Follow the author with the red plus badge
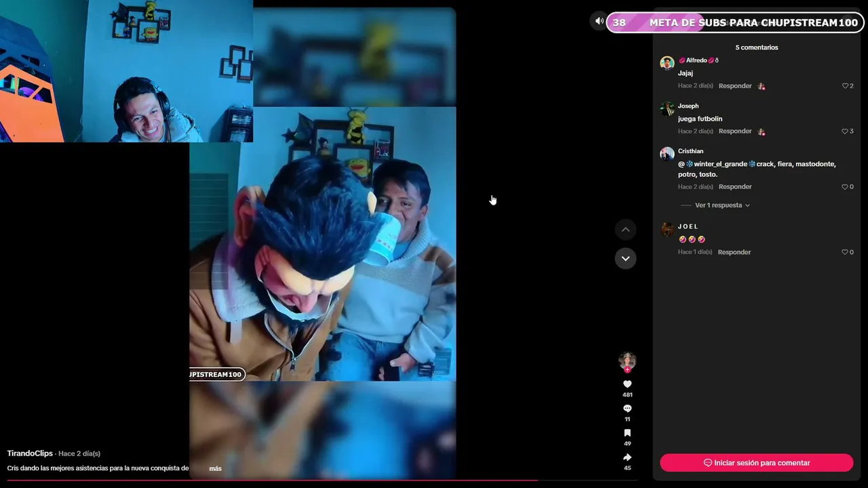This screenshot has height=488, width=868. click(x=627, y=370)
